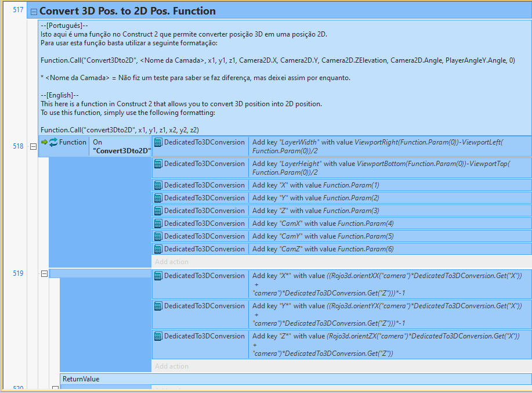
Task: Click the dictionary icon on the "CamY" action
Action: 158,236
